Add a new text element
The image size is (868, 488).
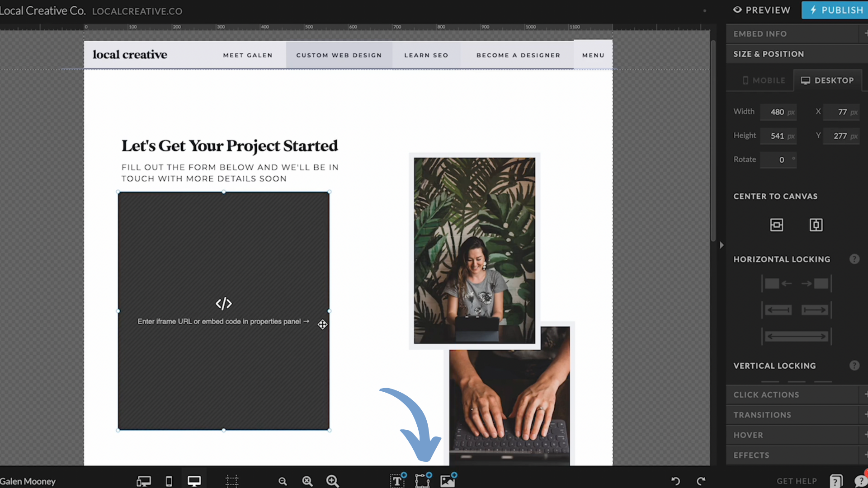click(396, 481)
